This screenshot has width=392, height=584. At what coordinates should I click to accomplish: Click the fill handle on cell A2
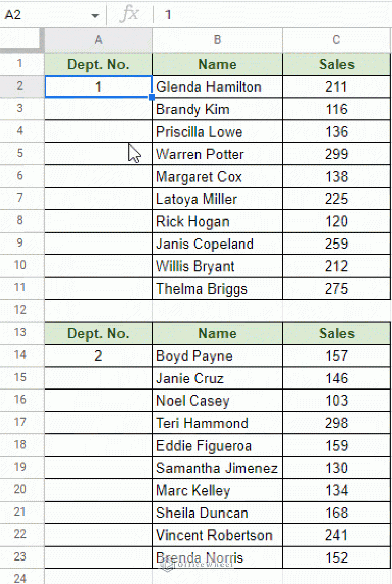click(152, 97)
